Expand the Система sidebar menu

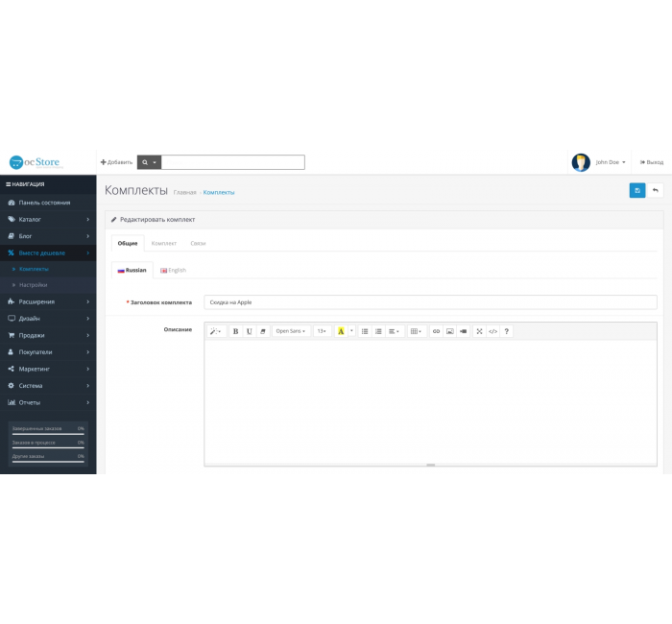click(x=48, y=386)
